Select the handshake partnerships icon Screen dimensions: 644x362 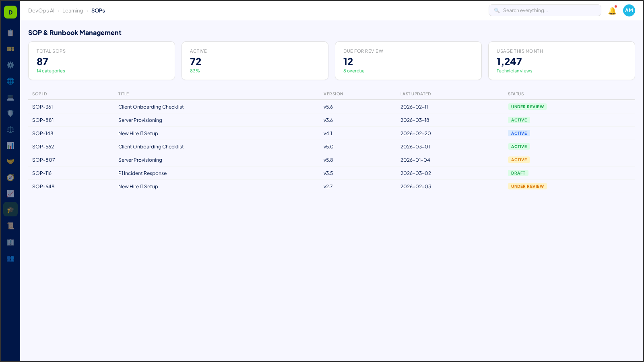[x=10, y=161]
